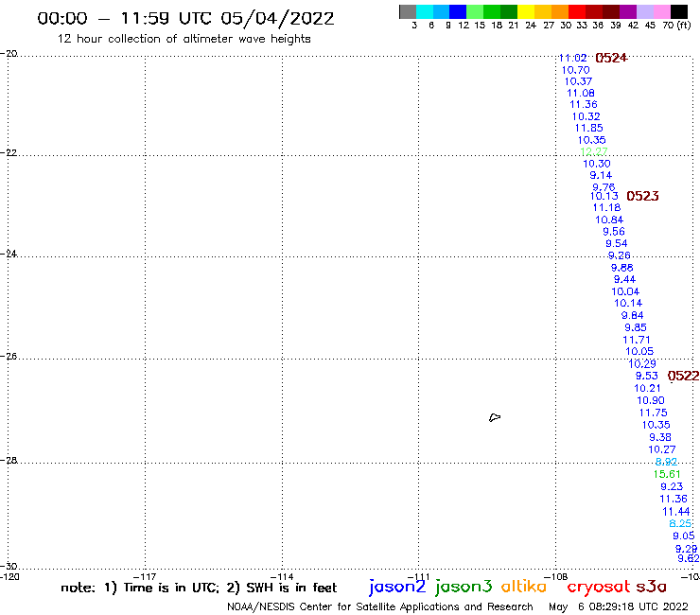The image size is (700, 615).
Task: Click the dark red track label 0523
Action: click(x=642, y=196)
